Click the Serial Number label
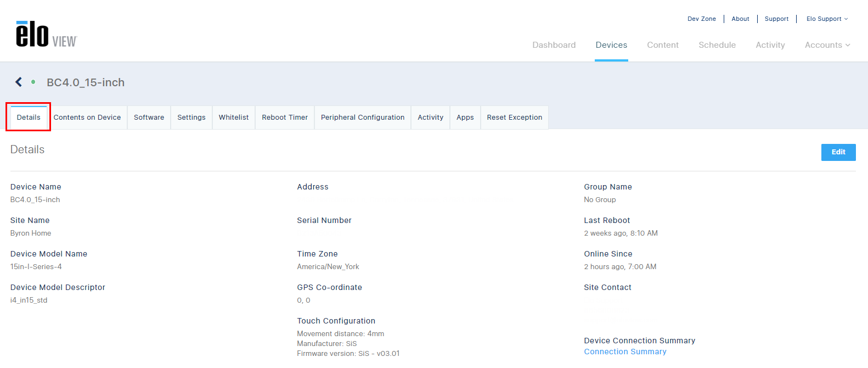Image resolution: width=868 pixels, height=368 pixels. coord(324,220)
